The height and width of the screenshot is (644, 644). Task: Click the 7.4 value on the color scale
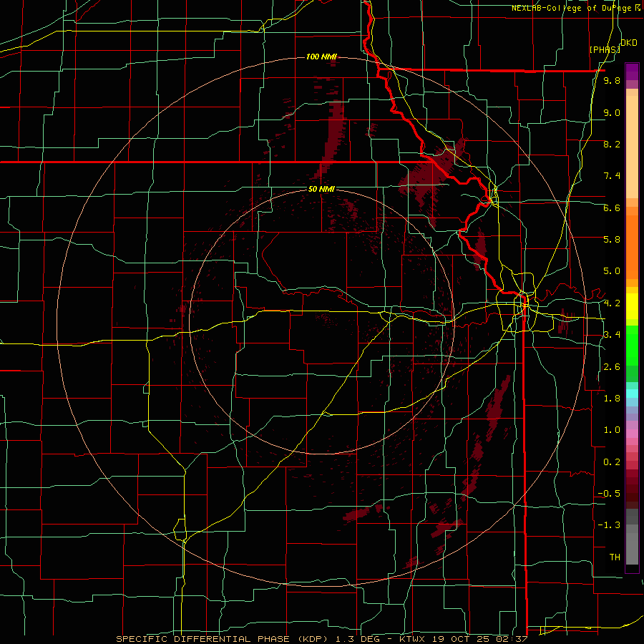[x=612, y=176]
